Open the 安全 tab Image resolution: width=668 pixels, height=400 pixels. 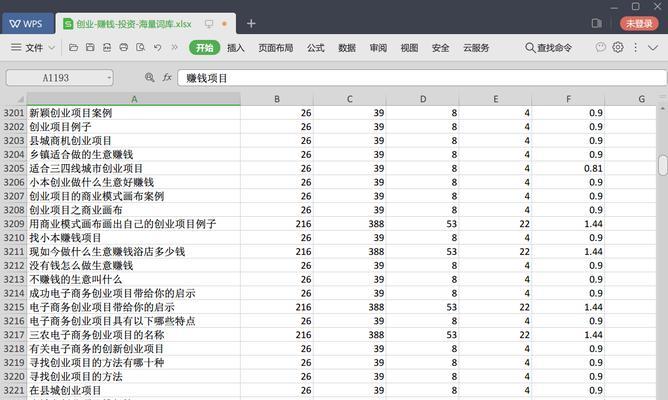coord(440,48)
